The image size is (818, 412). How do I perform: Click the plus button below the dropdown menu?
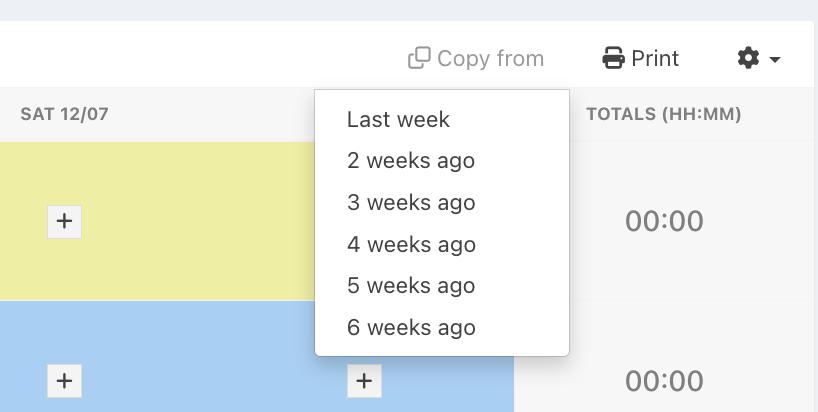point(364,381)
